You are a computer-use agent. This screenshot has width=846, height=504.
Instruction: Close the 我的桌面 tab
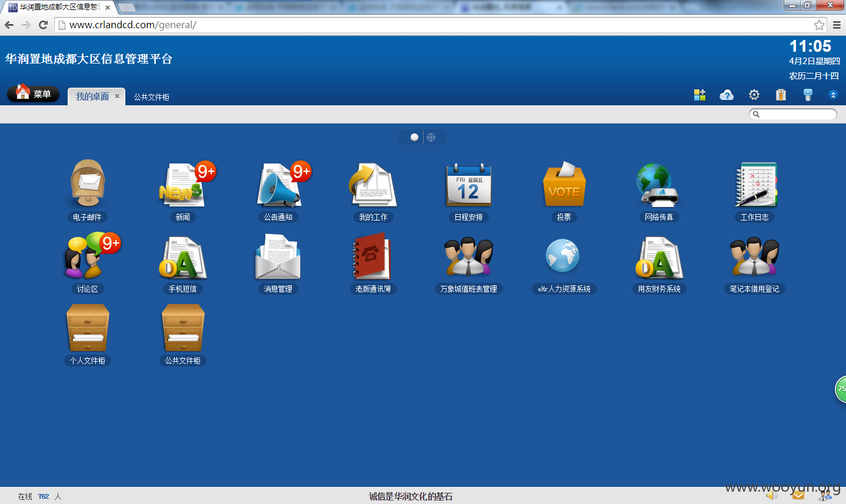pyautogui.click(x=117, y=96)
